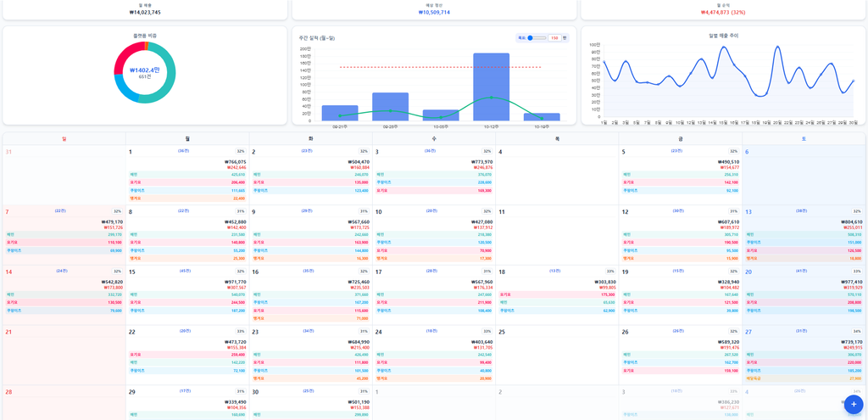Click the ₩607,610 total on day 12

729,222
